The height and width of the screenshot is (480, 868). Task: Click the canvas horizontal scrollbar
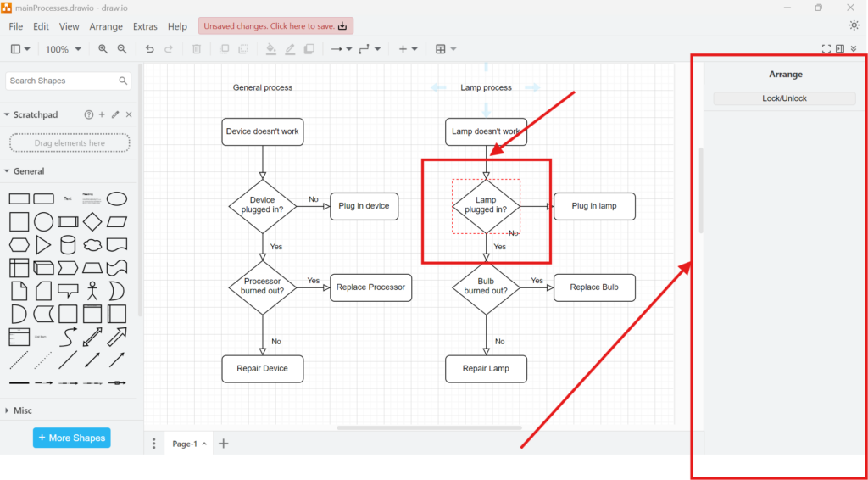430,427
